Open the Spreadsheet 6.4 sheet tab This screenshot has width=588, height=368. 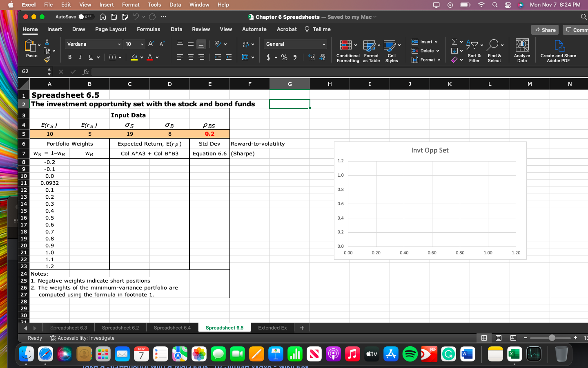click(172, 328)
